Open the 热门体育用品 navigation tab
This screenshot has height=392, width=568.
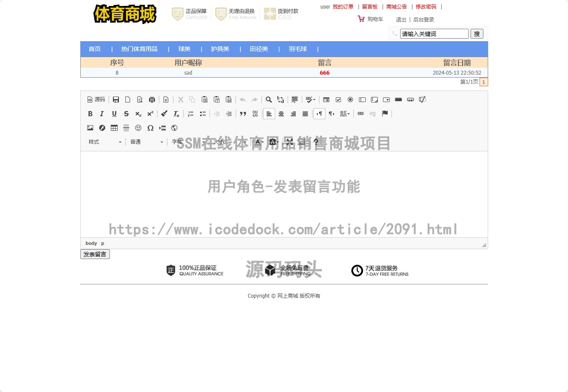tap(140, 49)
